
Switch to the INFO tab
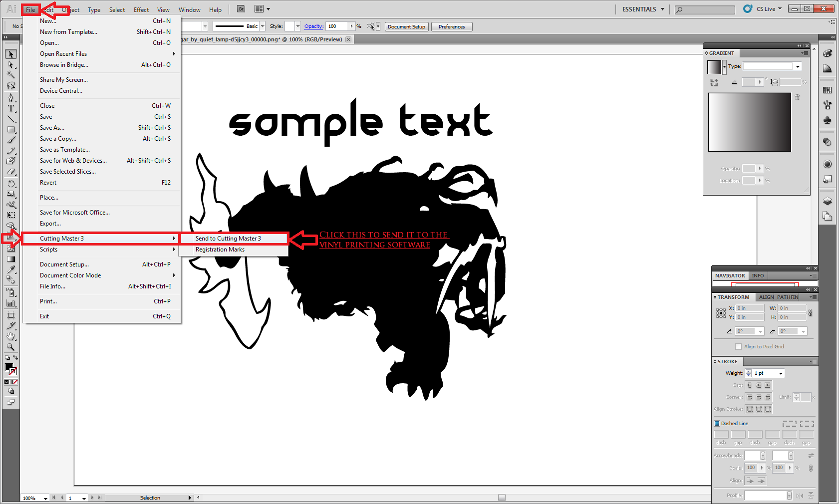click(758, 275)
